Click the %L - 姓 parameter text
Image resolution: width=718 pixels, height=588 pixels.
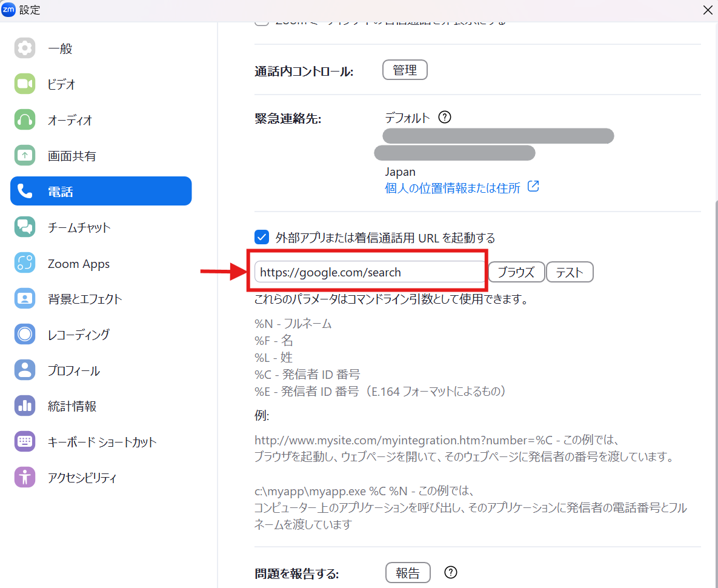(273, 357)
